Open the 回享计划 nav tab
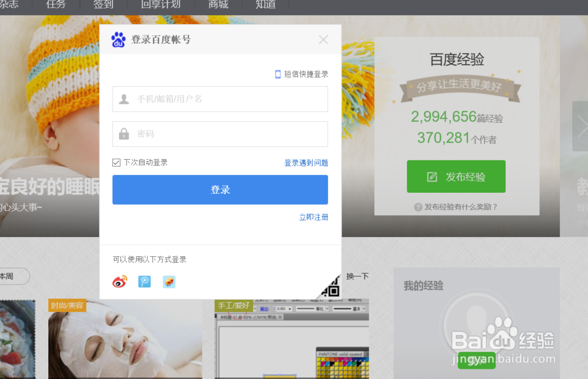Image resolution: width=588 pixels, height=379 pixels. (161, 5)
